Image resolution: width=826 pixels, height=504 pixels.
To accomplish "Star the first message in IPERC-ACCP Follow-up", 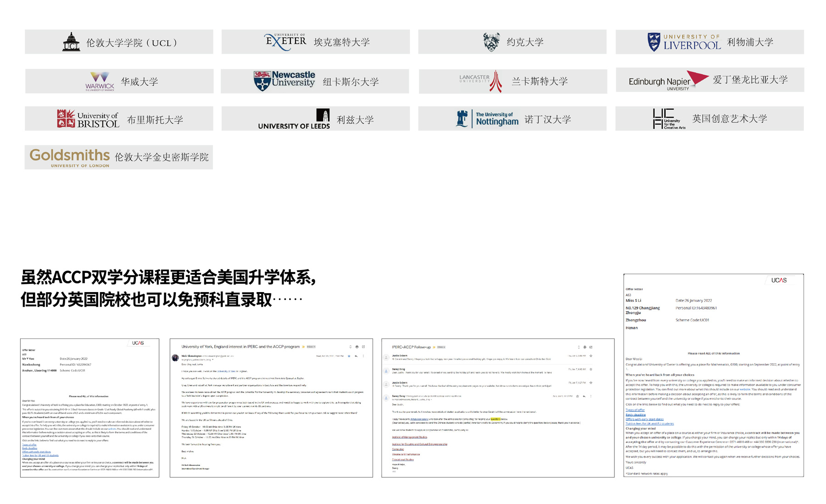I will point(591,356).
